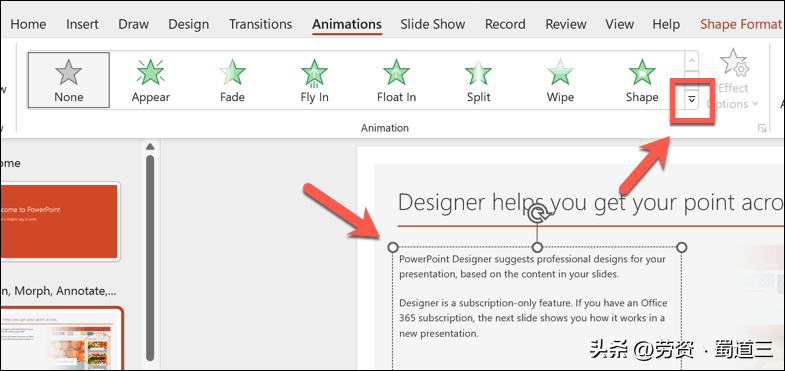Expand the animation gallery More arrow
The width and height of the screenshot is (785, 371).
click(x=692, y=100)
